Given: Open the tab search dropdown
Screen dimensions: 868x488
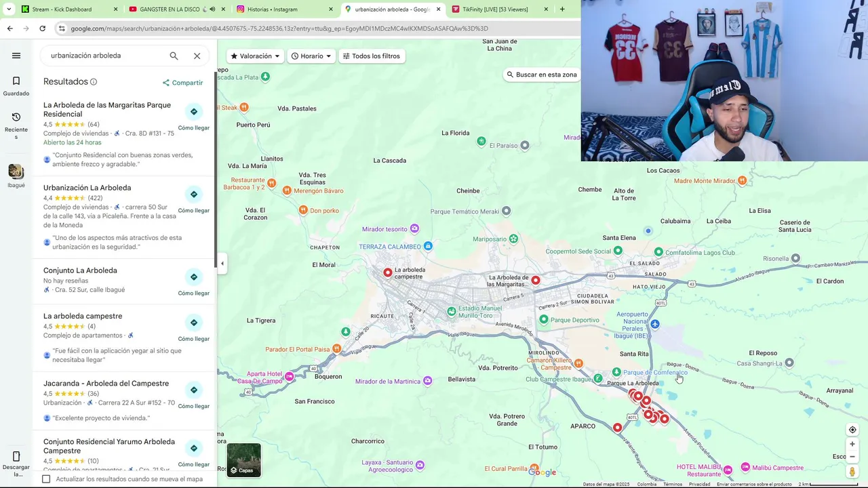Looking at the screenshot, I should click(8, 9).
